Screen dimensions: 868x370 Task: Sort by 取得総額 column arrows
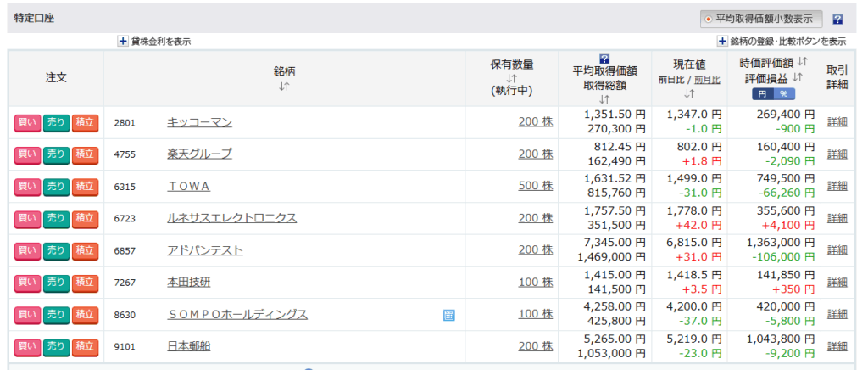[x=604, y=99]
